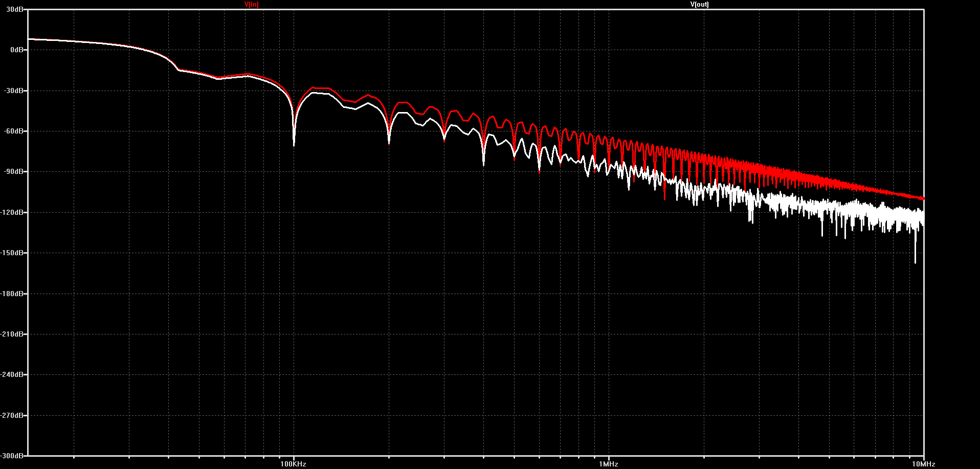Click the 1MHz frequency axis label
This screenshot has height=469, width=980.
(x=609, y=464)
